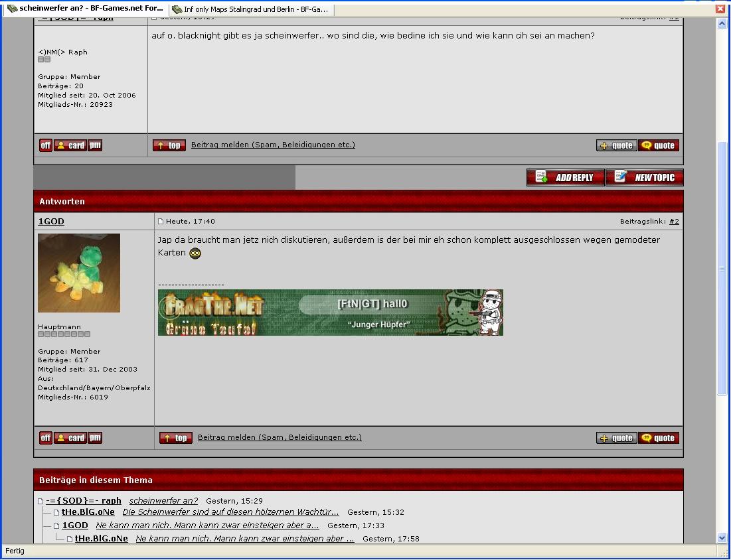Click the 'Gestern, 15:32' timestamp in thread list
Viewport: 731px width, 560px height.
[x=376, y=512]
